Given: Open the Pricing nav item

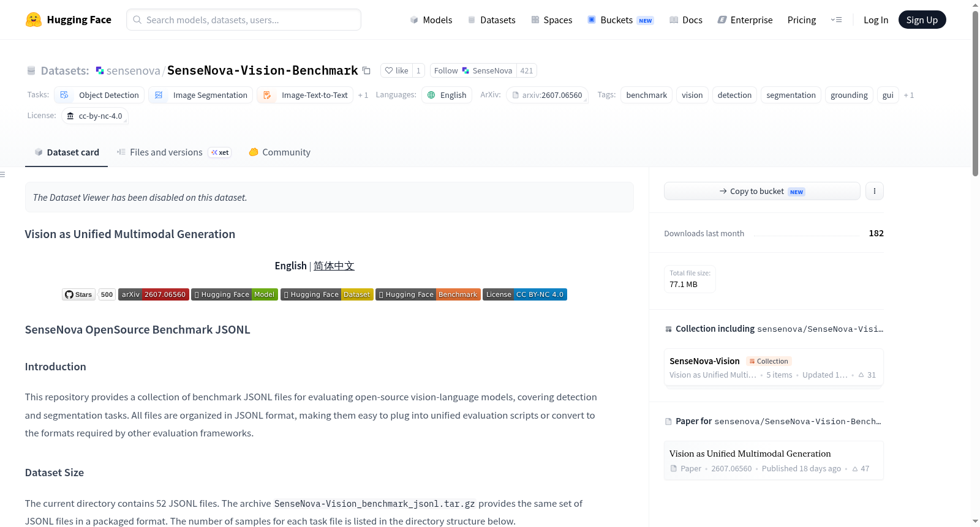Looking at the screenshot, I should (x=802, y=20).
